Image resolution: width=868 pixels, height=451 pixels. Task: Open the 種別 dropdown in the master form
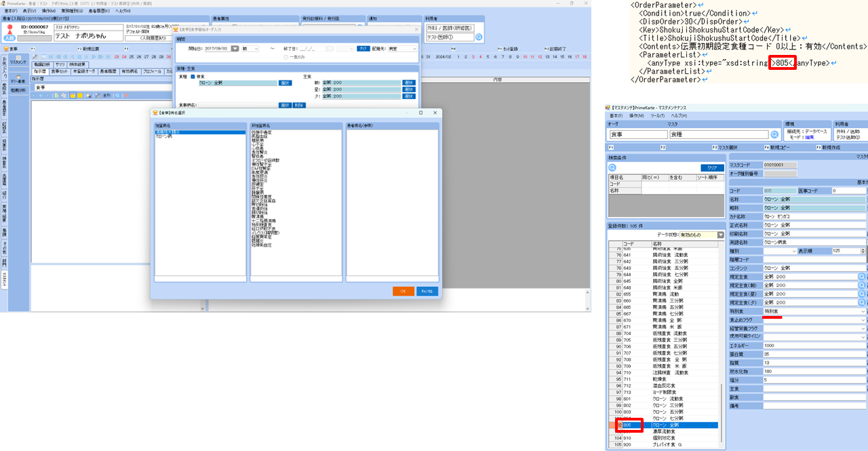click(x=793, y=251)
